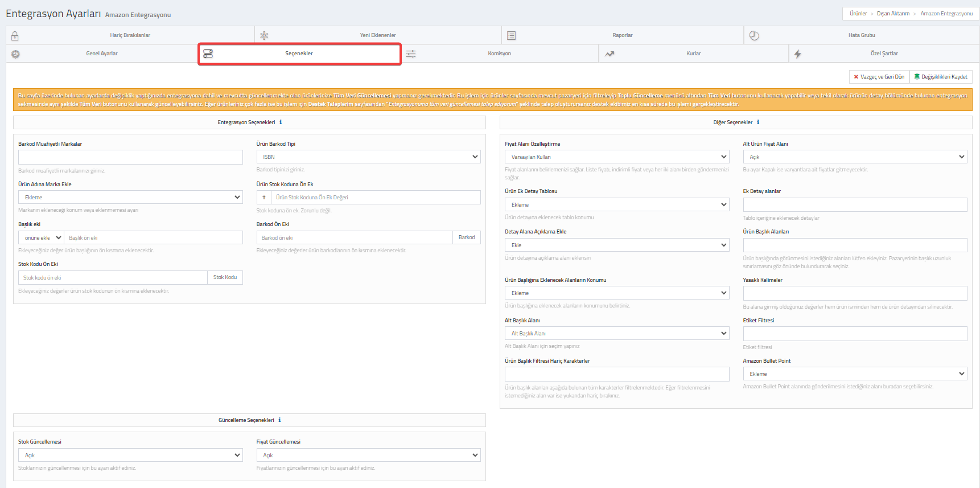The width and height of the screenshot is (980, 488).
Task: Open the Hata Grubu tab
Action: pos(862,35)
